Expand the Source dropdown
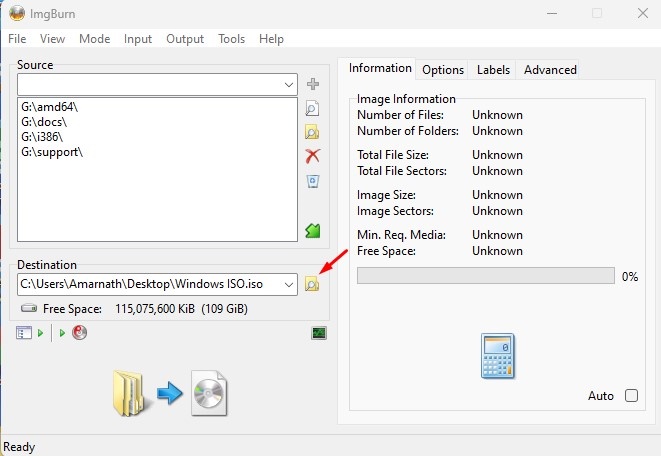The width and height of the screenshot is (661, 456). (289, 85)
